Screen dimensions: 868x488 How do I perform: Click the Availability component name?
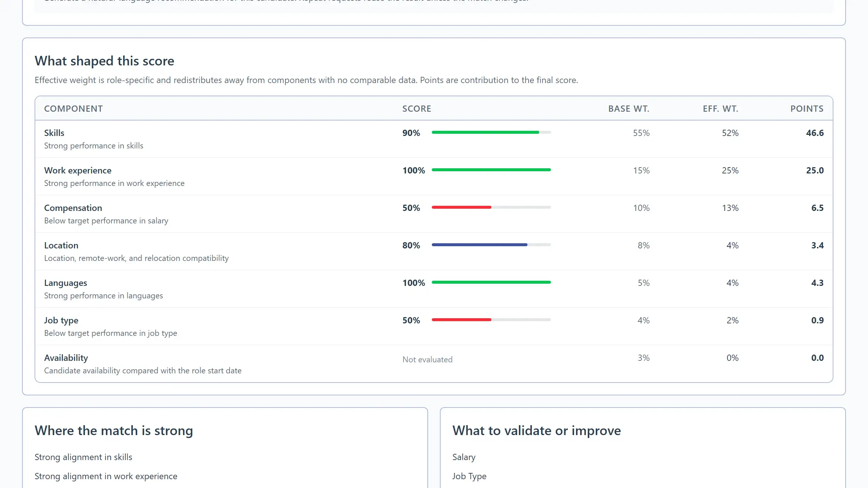tap(66, 358)
